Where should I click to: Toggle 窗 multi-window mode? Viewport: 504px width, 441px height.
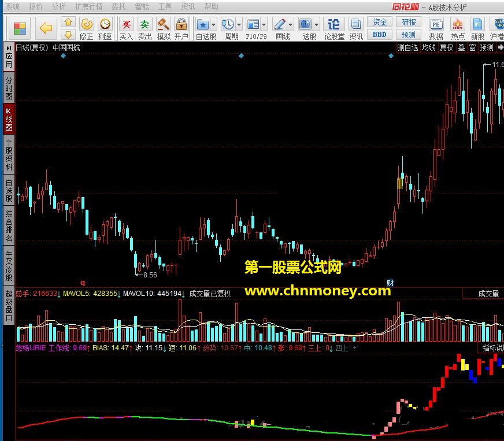[x=473, y=47]
